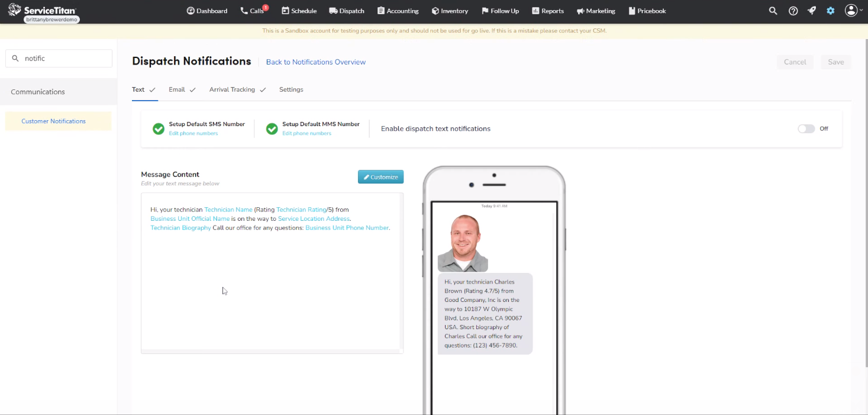The height and width of the screenshot is (415, 868).
Task: Enable dispatch text notifications toggle
Action: 806,128
